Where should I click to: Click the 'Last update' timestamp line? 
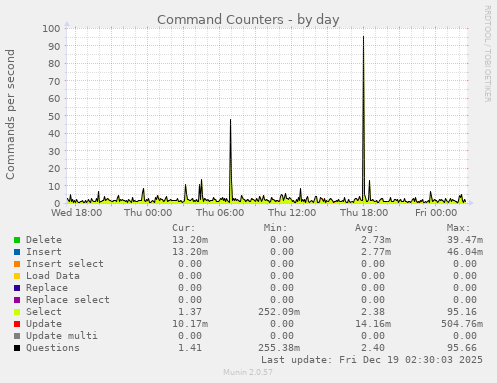tap(372, 360)
